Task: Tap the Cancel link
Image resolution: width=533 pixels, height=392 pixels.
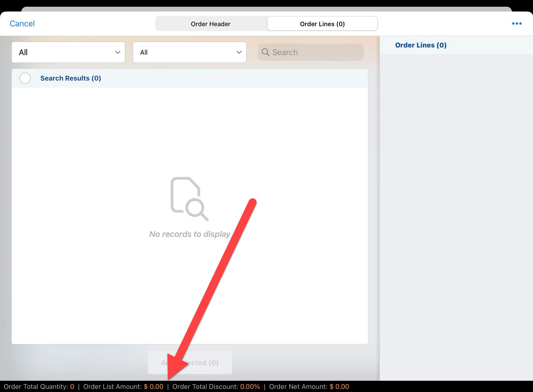Action: click(x=22, y=23)
